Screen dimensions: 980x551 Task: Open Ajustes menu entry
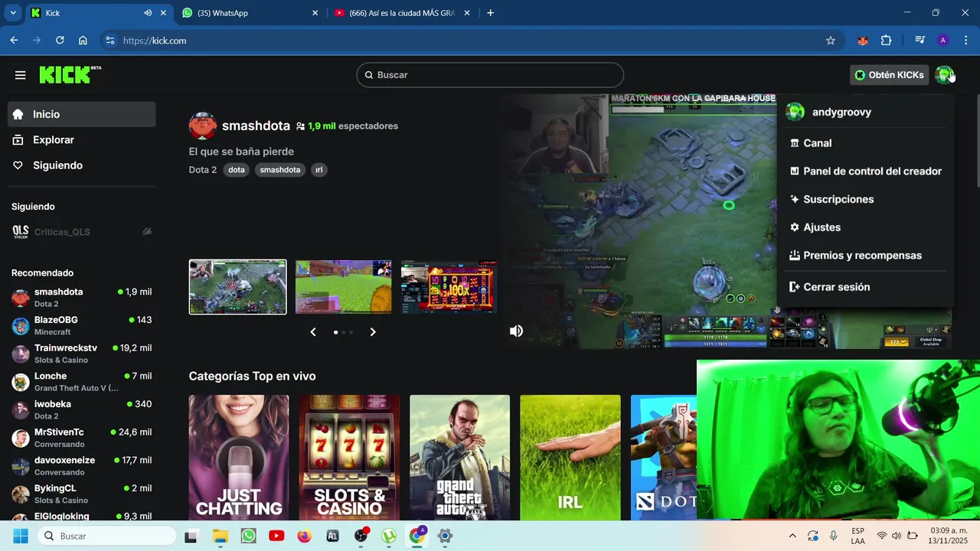click(815, 227)
